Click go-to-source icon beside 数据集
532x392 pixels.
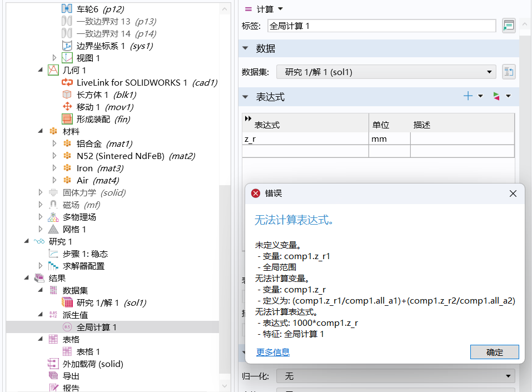click(x=509, y=72)
